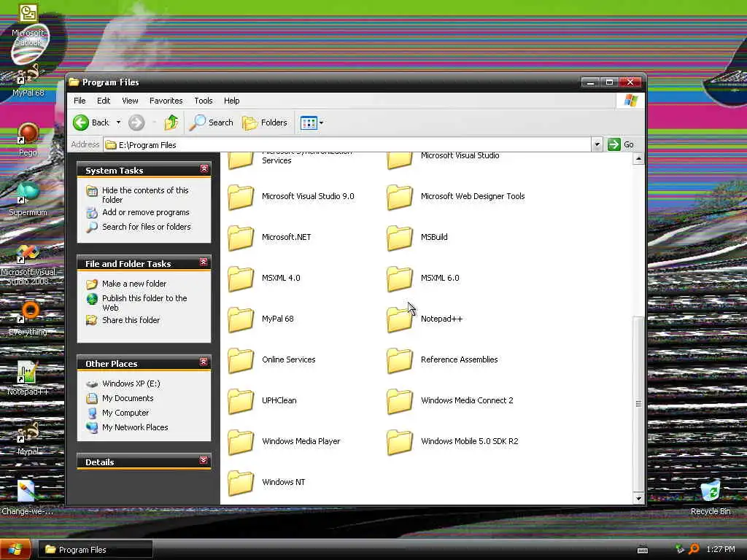Click Search for files or folders
This screenshot has height=560, width=747.
146,227
